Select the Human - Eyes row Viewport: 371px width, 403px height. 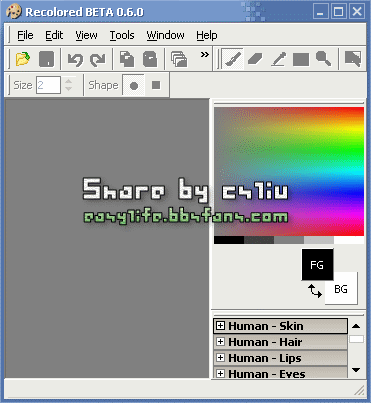[x=280, y=372]
